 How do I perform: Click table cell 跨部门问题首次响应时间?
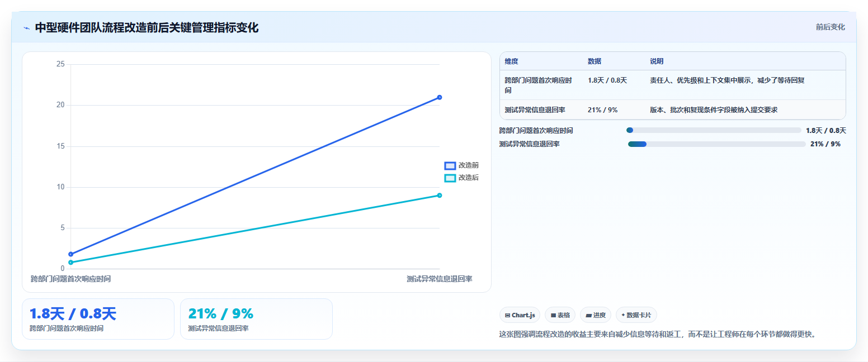[538, 85]
